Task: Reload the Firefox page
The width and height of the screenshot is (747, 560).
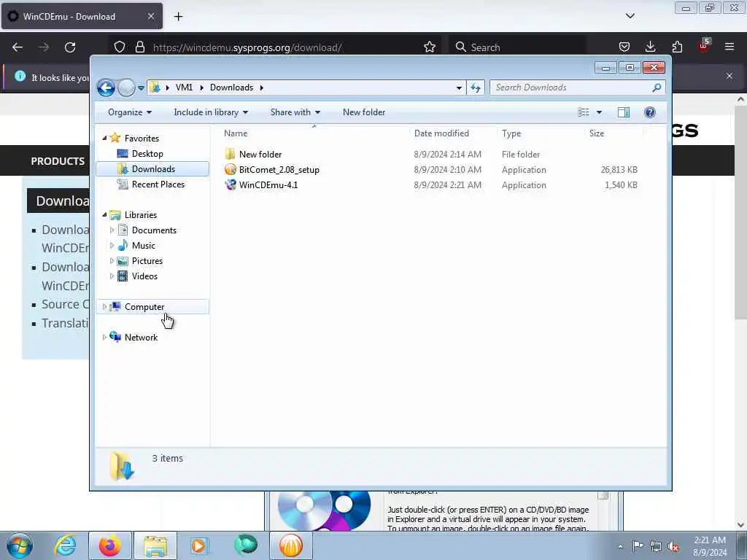Action: tap(70, 47)
